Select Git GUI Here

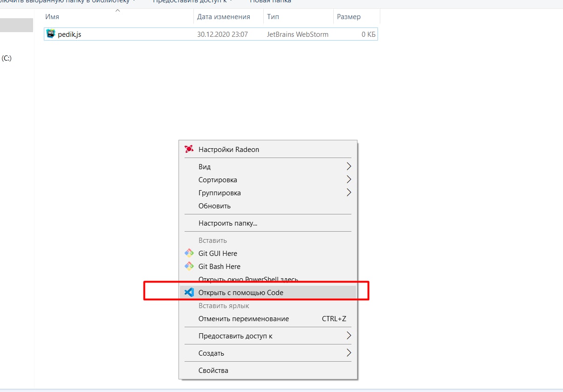[x=268, y=253]
